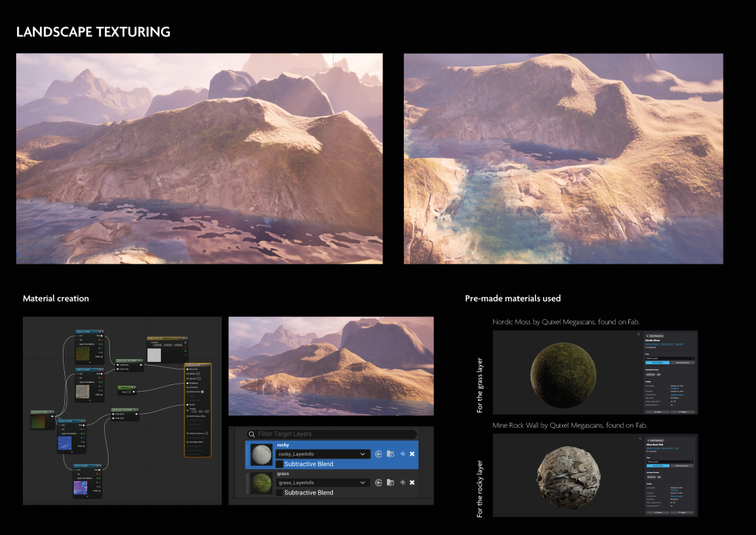756x535 pixels.
Task: Click the plus icon on grass layer
Action: [402, 483]
